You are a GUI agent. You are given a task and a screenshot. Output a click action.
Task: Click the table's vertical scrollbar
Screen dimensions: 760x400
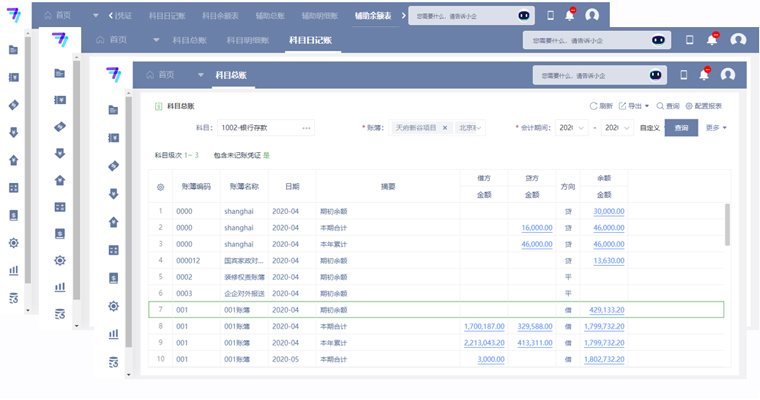(x=727, y=225)
